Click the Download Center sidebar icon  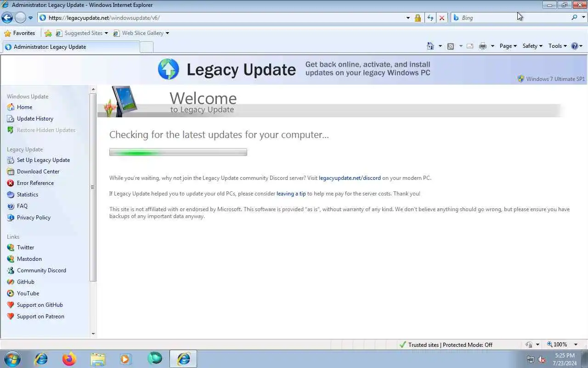11,172
